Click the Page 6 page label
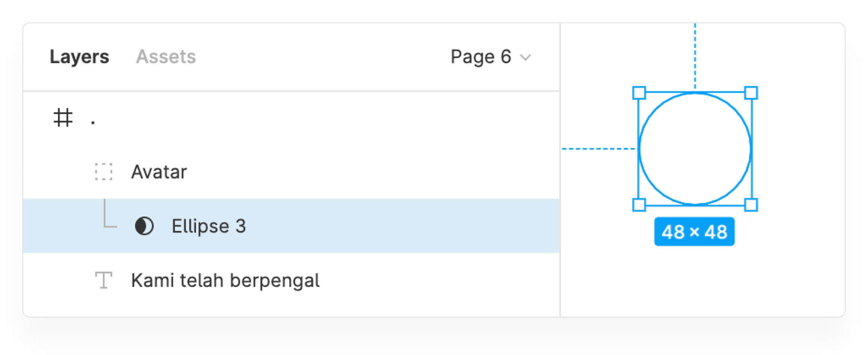 pos(481,57)
